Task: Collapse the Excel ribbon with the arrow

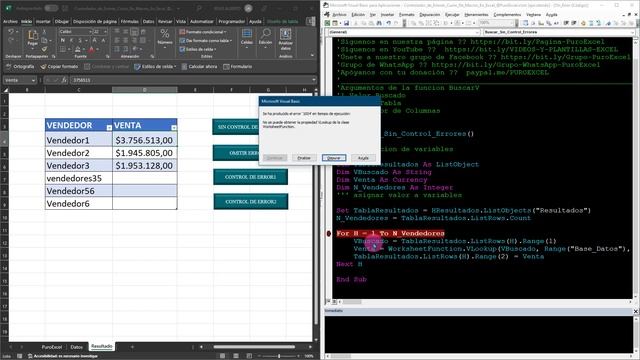Action: pyautogui.click(x=312, y=55)
